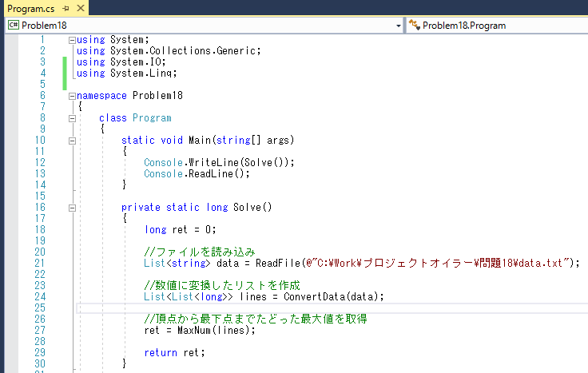588x373 pixels.
Task: Click line number 18 in the margin
Action: 40,230
